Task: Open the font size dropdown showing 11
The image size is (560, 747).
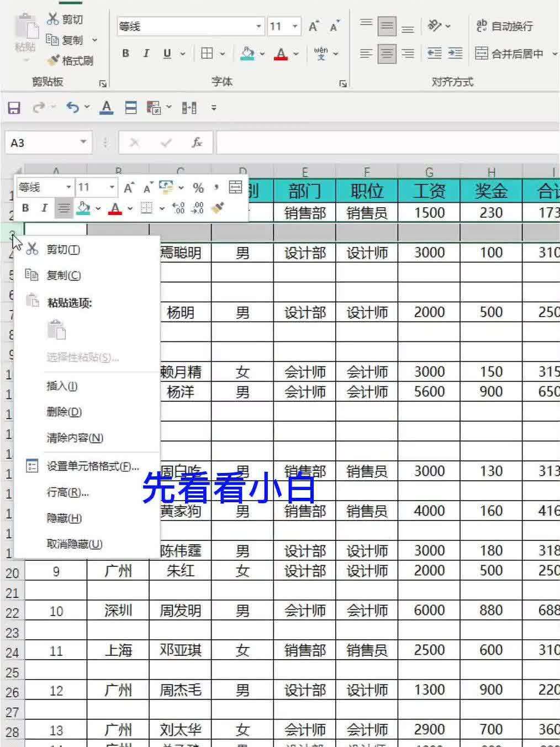Action: pos(295,26)
